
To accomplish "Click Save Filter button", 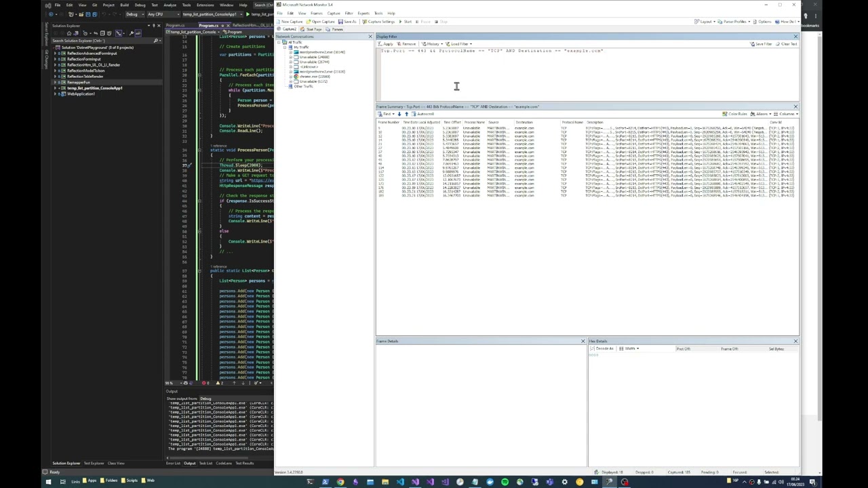I will (761, 44).
